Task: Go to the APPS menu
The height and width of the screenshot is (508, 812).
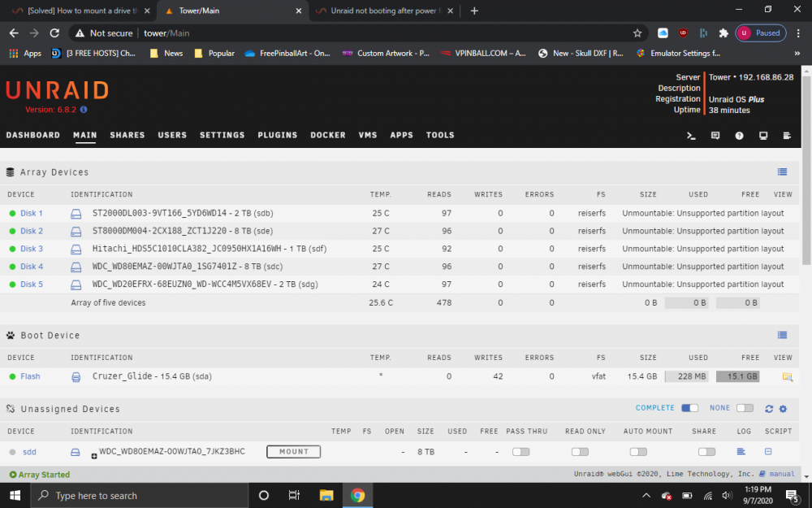Action: coord(401,135)
